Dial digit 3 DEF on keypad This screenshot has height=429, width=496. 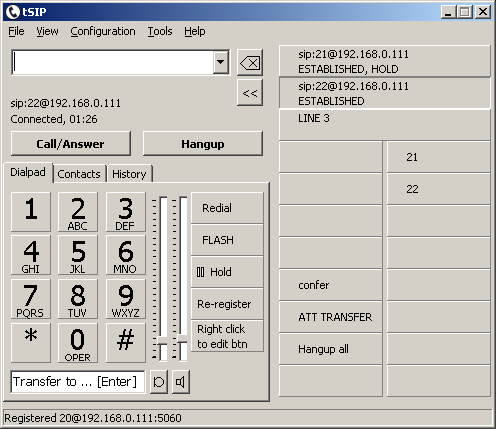[x=126, y=212]
